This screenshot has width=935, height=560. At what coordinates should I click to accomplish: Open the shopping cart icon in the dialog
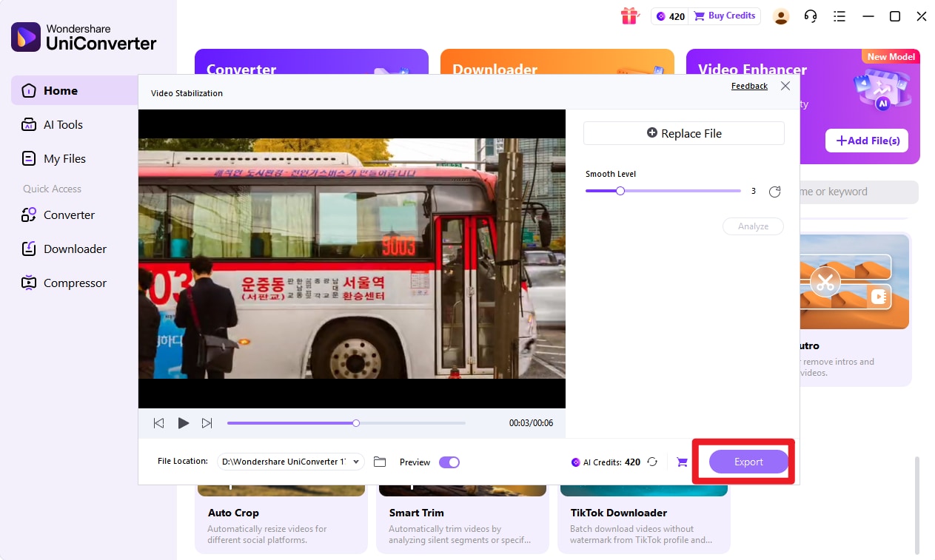[x=682, y=462]
